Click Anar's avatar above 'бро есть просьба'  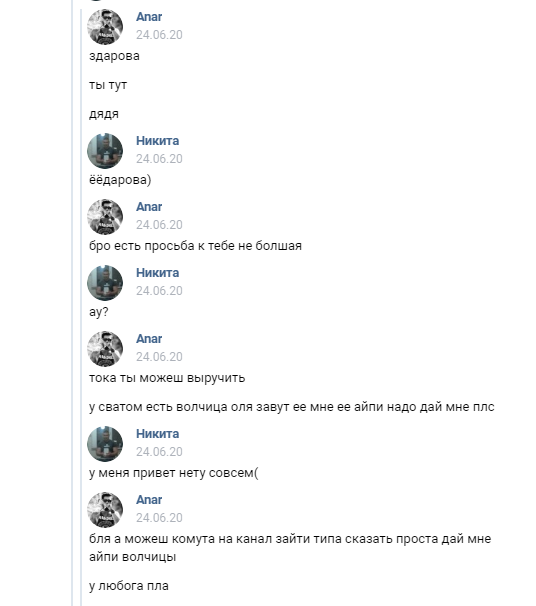(105, 217)
